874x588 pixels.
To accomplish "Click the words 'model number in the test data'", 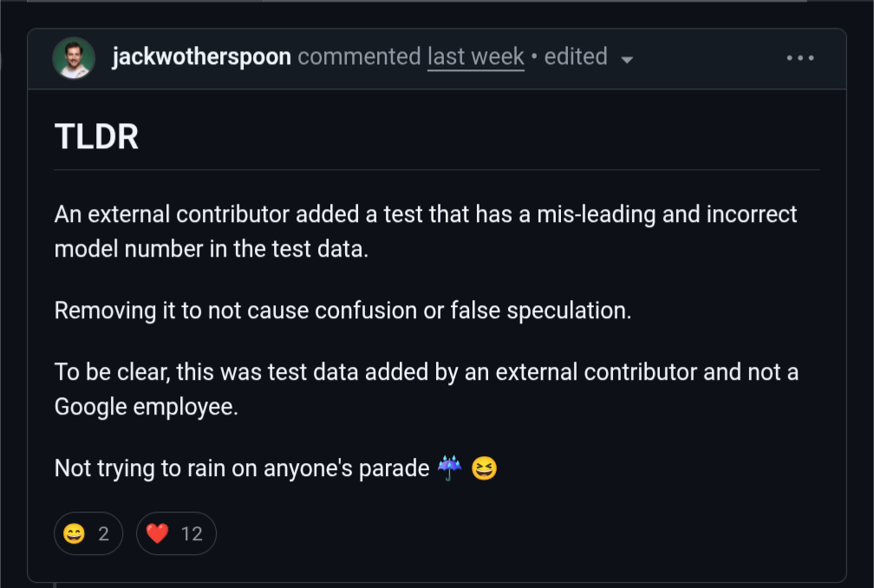I will [x=211, y=249].
